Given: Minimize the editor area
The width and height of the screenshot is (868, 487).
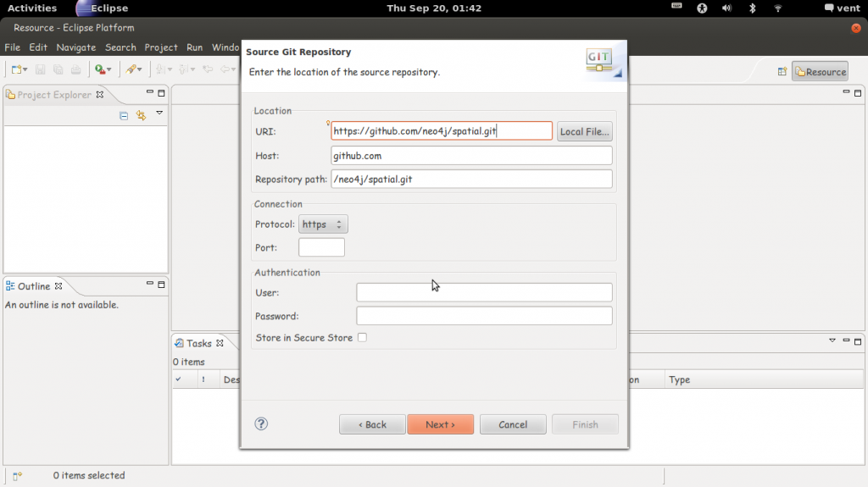Looking at the screenshot, I should click(846, 91).
